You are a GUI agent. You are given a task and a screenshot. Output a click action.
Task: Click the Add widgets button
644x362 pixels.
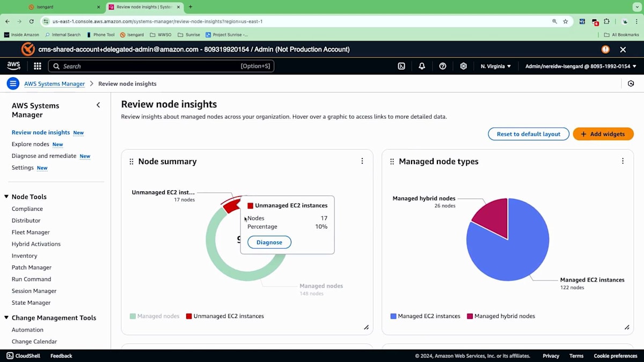(603, 134)
